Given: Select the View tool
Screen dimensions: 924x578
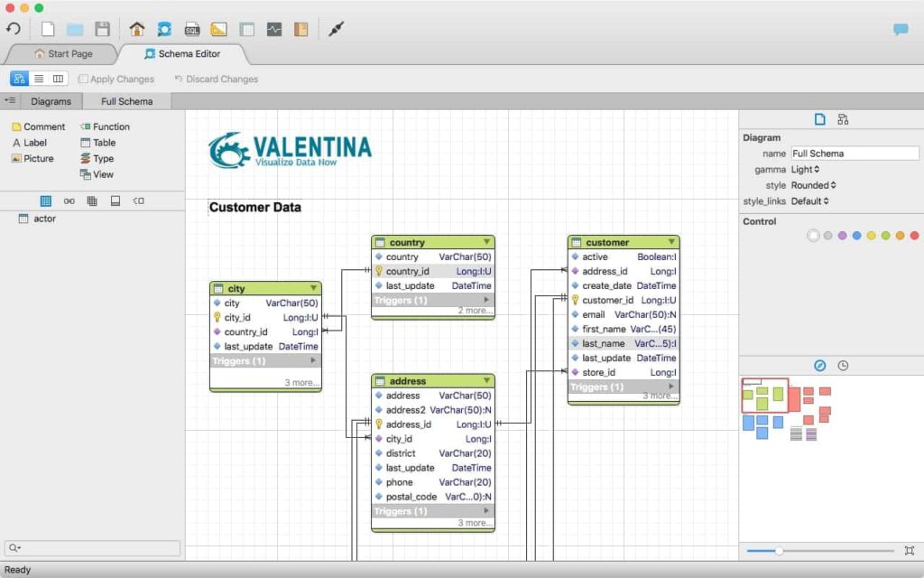Looking at the screenshot, I should coord(99,174).
